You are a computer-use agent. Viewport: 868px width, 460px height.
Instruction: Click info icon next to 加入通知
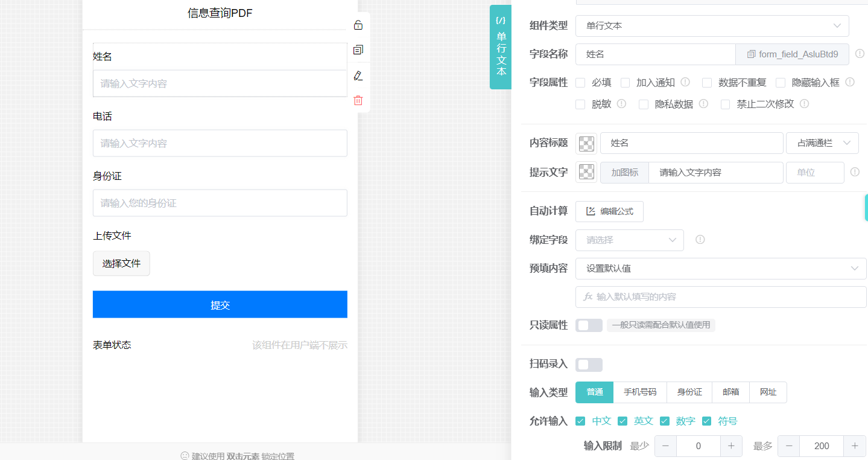(685, 82)
